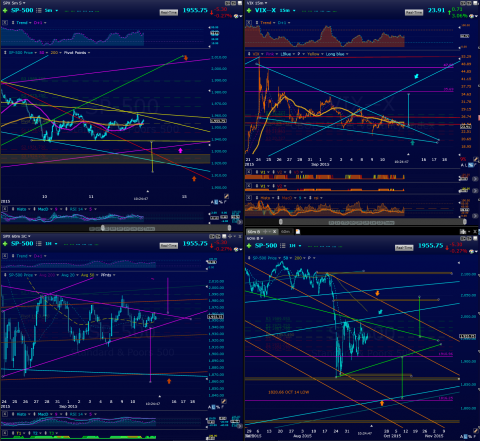Click left handle of SPX 5m time range slider
This screenshot has width=480, height=441.
102,228
